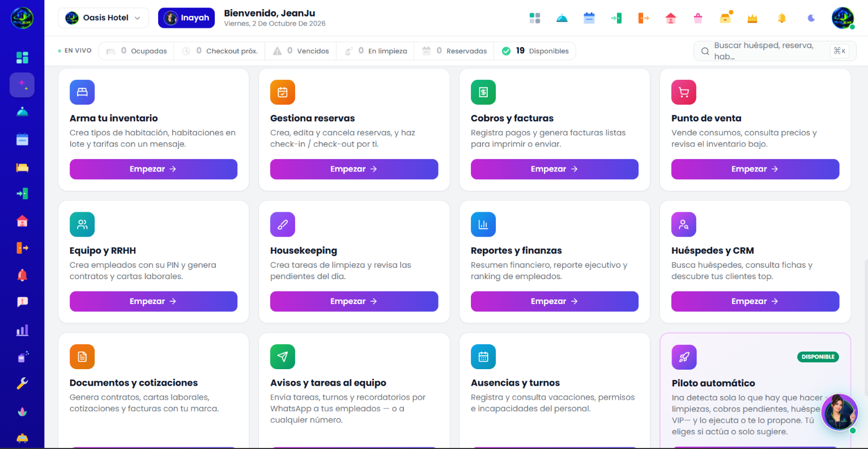Click the spray bottle cleaning icon in the left sidebar
Viewport: 868px width, 449px height.
[x=22, y=357]
